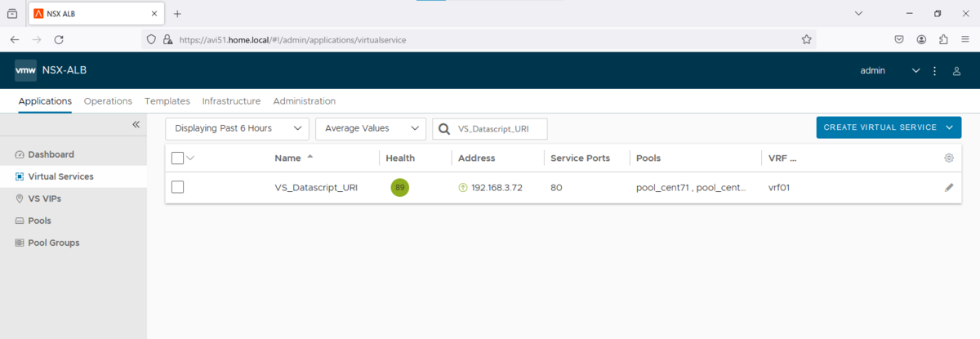This screenshot has height=339, width=980.
Task: Open Pool Groups in the sidebar
Action: tap(53, 243)
